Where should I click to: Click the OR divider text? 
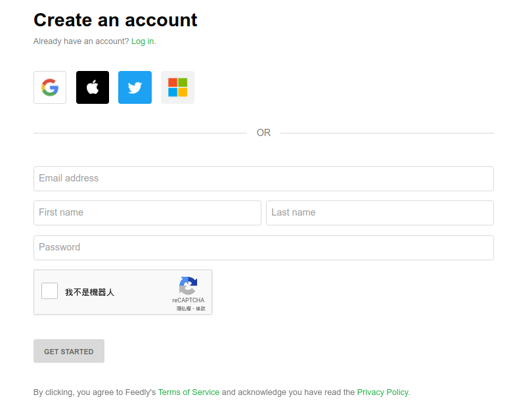pyautogui.click(x=263, y=133)
